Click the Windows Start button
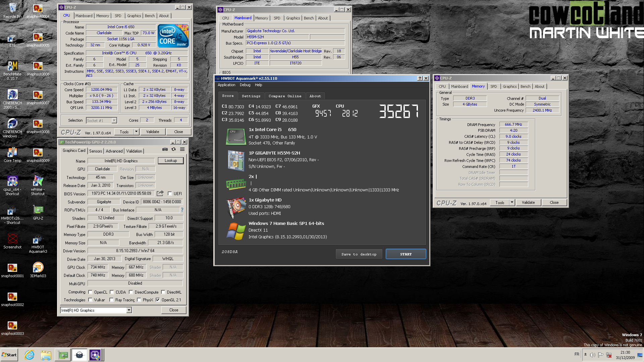Screen dimensions: 644x362 pyautogui.click(x=9, y=355)
